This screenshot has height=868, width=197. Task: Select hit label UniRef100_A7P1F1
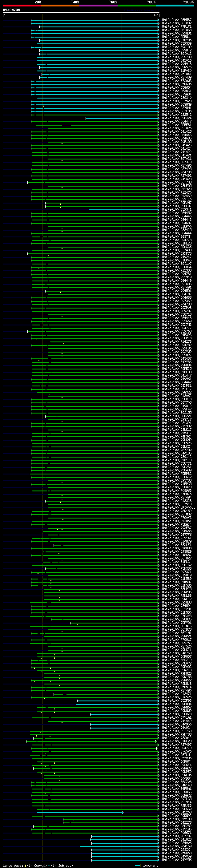[x=176, y=26]
